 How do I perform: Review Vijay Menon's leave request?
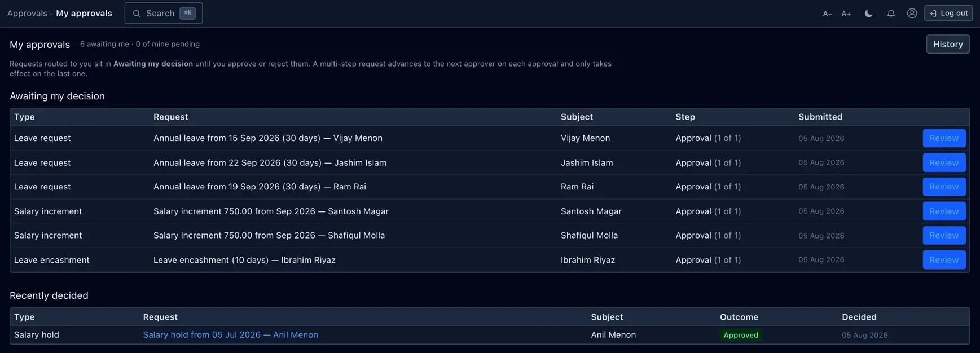(x=944, y=138)
